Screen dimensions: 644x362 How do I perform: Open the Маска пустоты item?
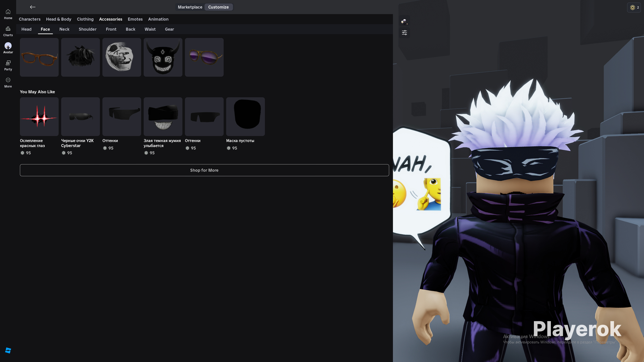[x=246, y=124]
